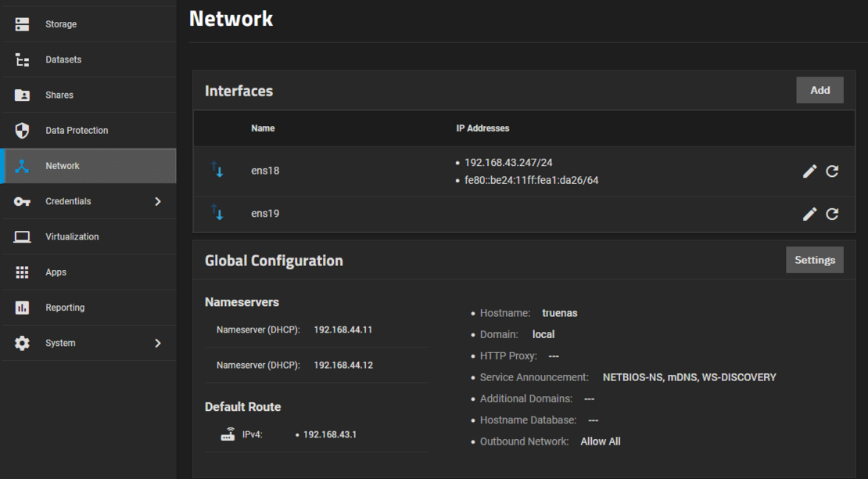Click the edit pencil icon for ens18
The height and width of the screenshot is (479, 868).
[x=809, y=171]
